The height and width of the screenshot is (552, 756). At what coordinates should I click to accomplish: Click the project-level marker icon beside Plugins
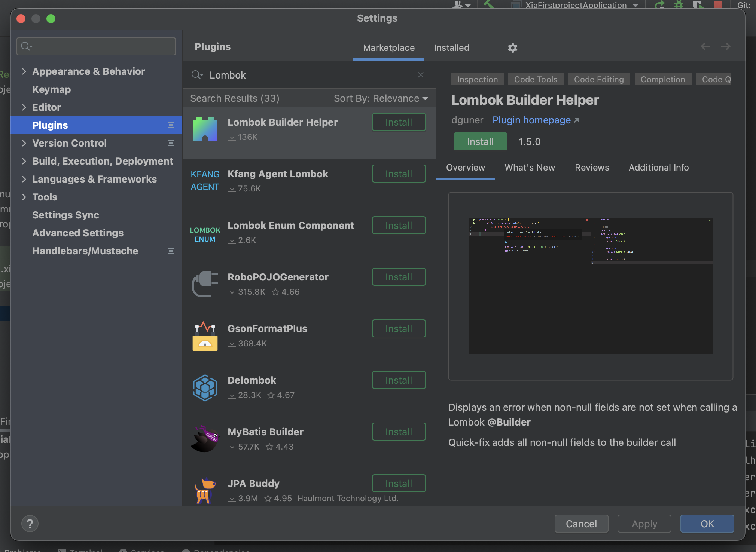[x=171, y=125]
